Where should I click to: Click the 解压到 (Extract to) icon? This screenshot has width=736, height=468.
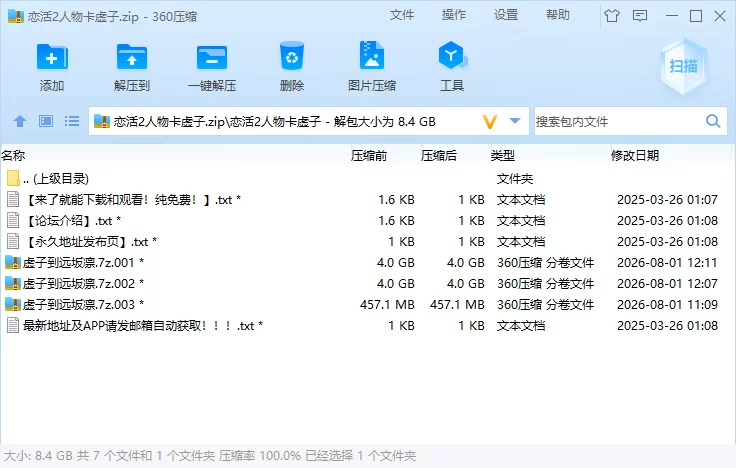tap(131, 57)
